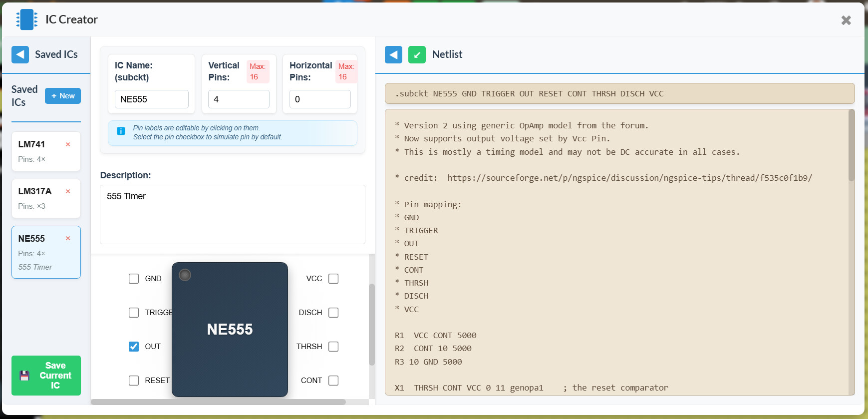Collapse the Netlist panel blue arrow
Image resolution: width=868 pixels, height=419 pixels.
(x=393, y=54)
